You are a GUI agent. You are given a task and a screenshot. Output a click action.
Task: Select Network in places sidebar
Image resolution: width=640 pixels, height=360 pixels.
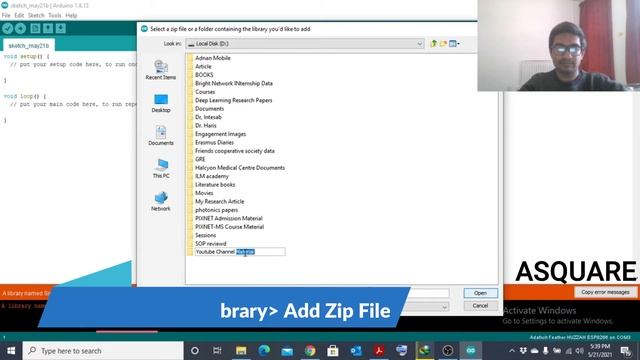(161, 201)
